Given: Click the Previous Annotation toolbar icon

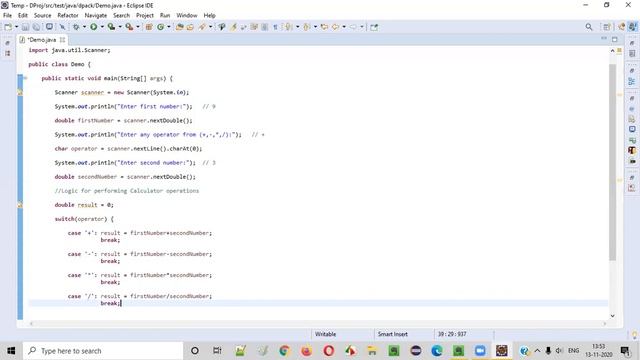Looking at the screenshot, I should (x=307, y=27).
